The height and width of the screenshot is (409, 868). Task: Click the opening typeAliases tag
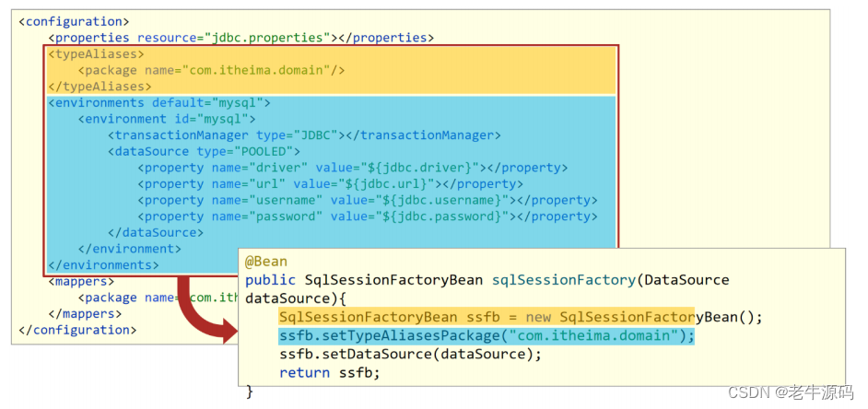97,54
